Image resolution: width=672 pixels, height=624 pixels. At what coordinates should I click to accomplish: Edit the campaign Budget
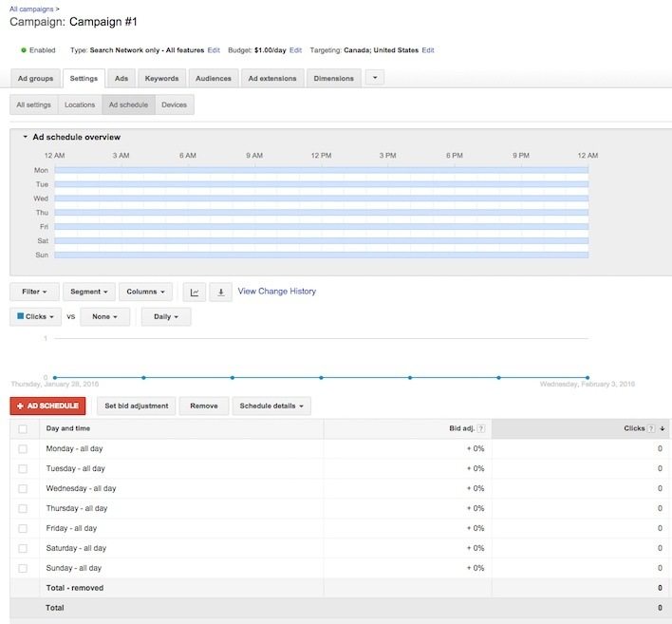tap(296, 50)
